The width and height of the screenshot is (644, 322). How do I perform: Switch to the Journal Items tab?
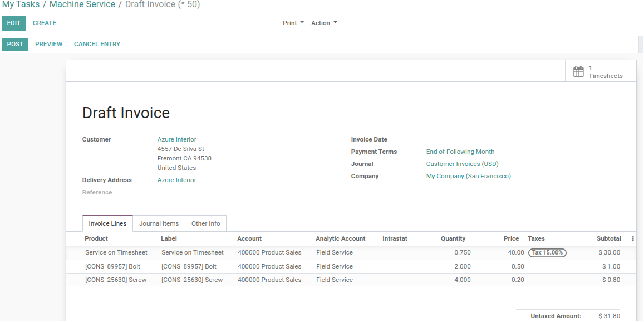tap(159, 223)
